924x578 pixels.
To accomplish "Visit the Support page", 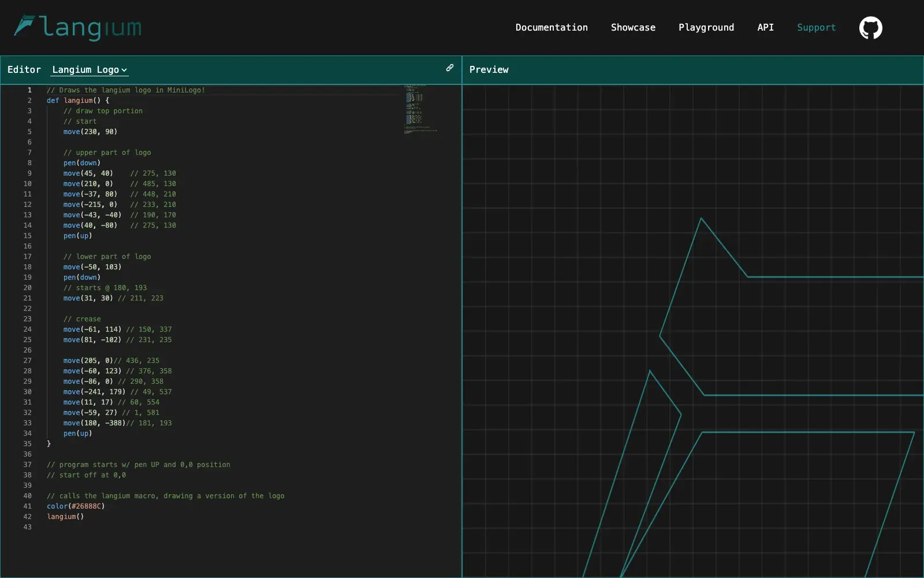I will 816,28.
